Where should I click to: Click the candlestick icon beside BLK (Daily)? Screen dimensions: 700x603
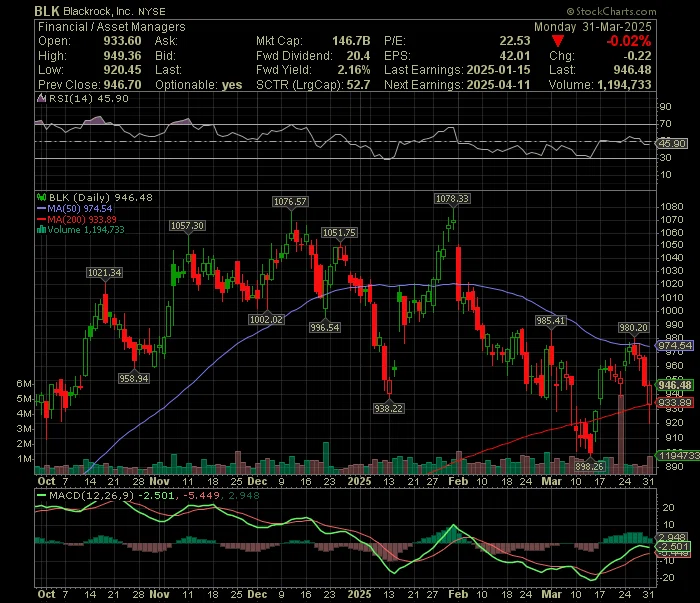(x=42, y=197)
